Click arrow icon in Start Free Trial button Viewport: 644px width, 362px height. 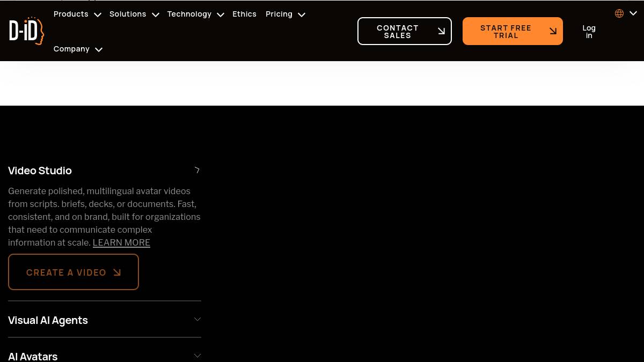[x=553, y=31]
